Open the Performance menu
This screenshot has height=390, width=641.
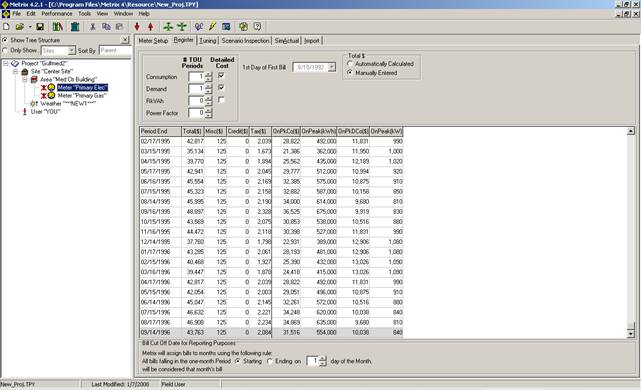[57, 13]
